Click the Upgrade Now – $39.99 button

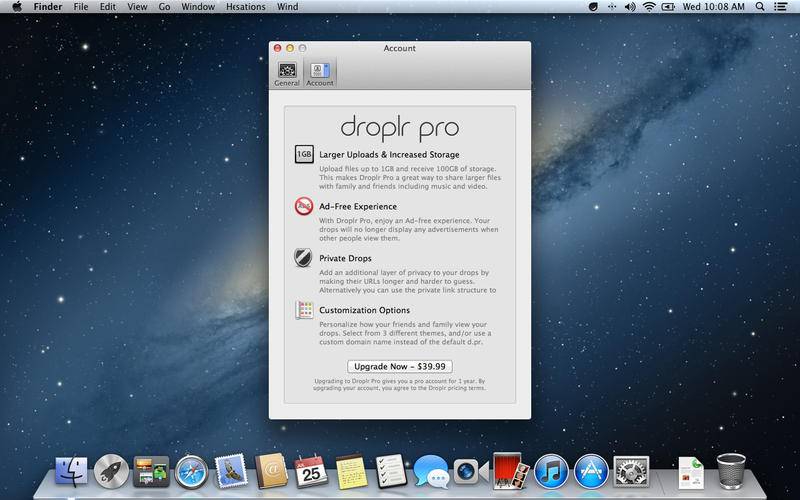coord(400,366)
